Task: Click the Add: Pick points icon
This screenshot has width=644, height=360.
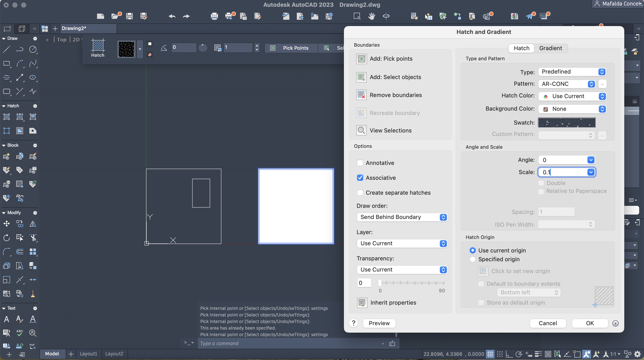Action: pyautogui.click(x=361, y=59)
